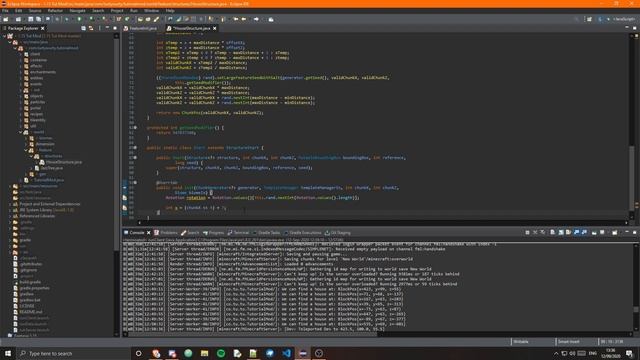The image size is (640, 360).
Task: Select the Gradle Tasks tab
Action: point(266,233)
